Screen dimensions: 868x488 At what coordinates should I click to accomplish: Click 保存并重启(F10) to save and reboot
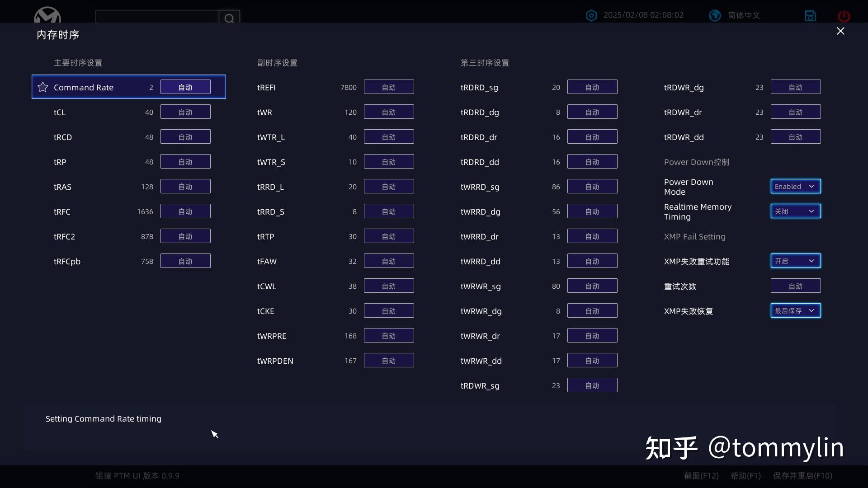pos(802,476)
